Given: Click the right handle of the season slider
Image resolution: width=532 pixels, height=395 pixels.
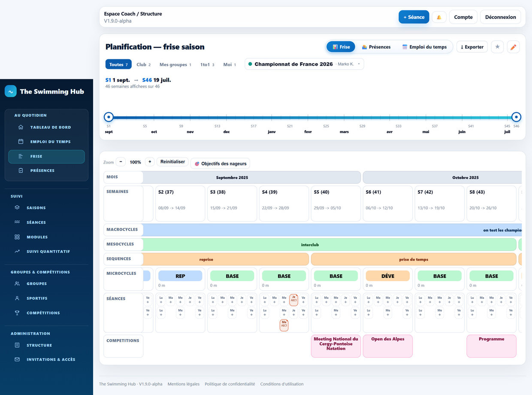Looking at the screenshot, I should [517, 117].
